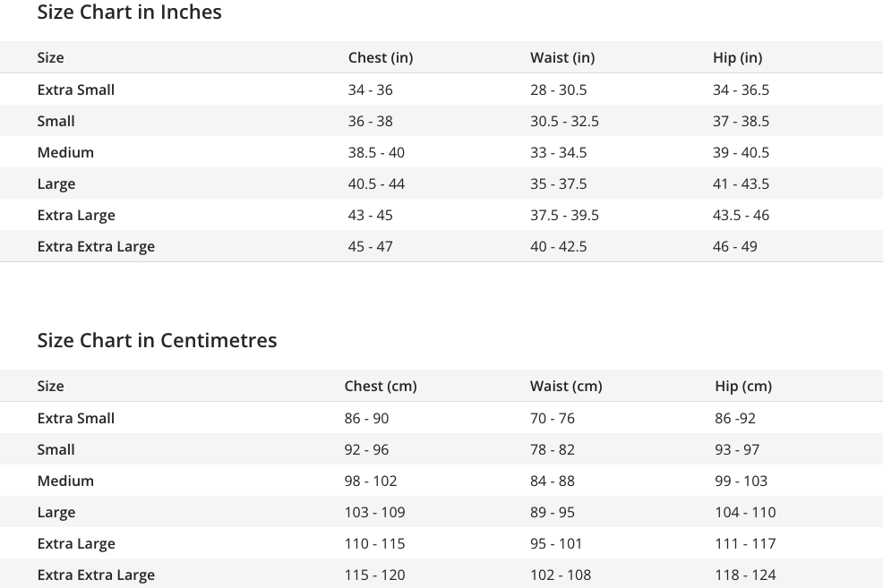Click the Large chest value 103 - 109
The width and height of the screenshot is (883, 588).
375,513
